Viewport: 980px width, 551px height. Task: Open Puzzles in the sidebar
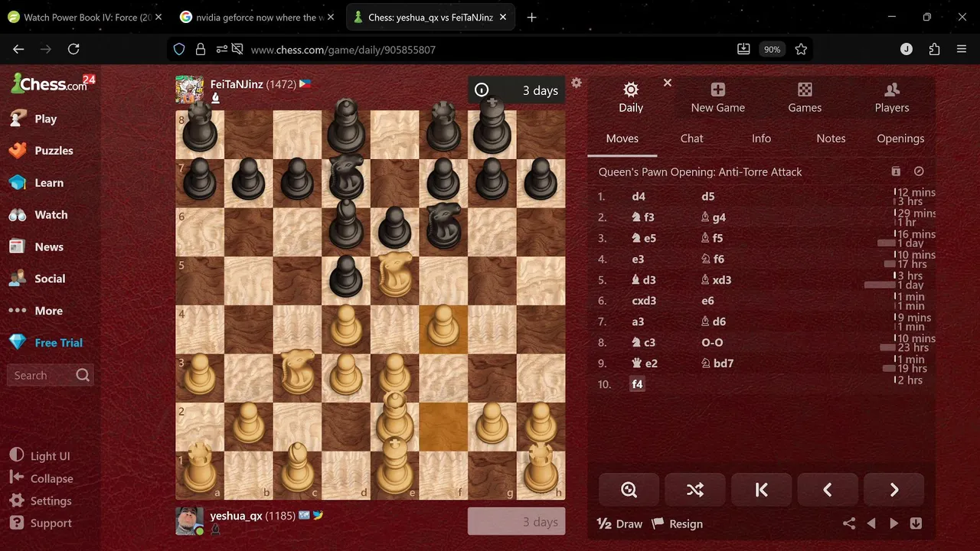coord(41,151)
